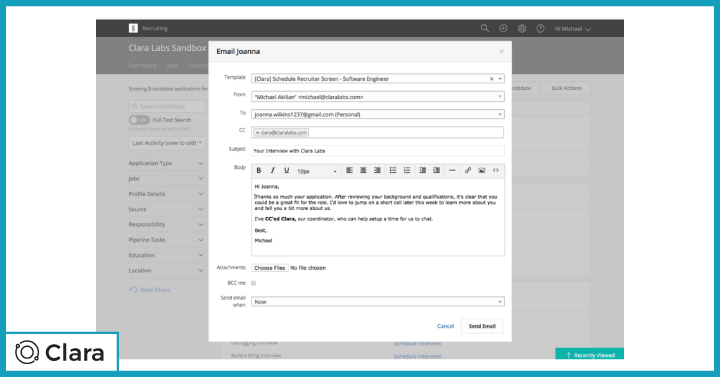Increase indent of body text
720x377 pixels.
point(436,170)
